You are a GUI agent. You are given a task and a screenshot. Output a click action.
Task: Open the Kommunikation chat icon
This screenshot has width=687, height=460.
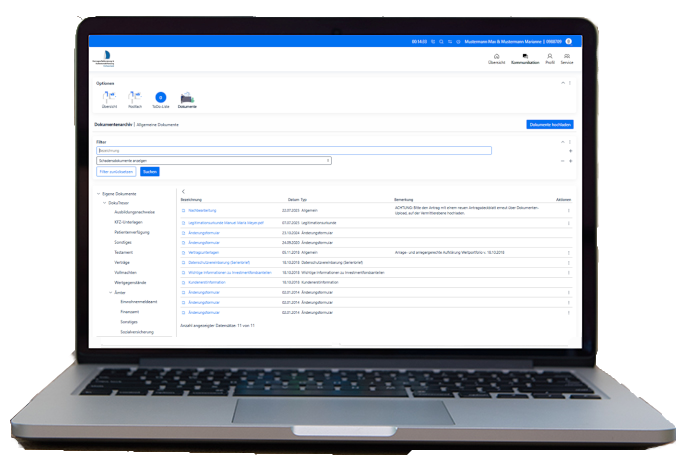(525, 57)
